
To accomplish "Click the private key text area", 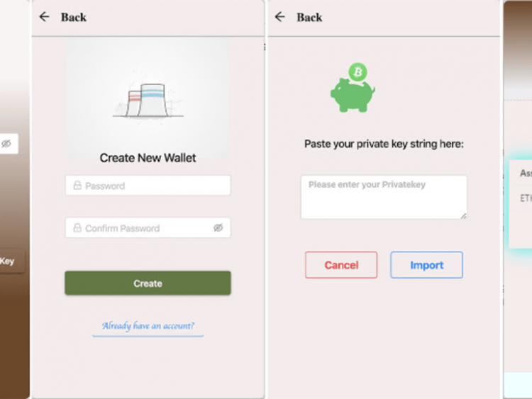I will pyautogui.click(x=383, y=197).
